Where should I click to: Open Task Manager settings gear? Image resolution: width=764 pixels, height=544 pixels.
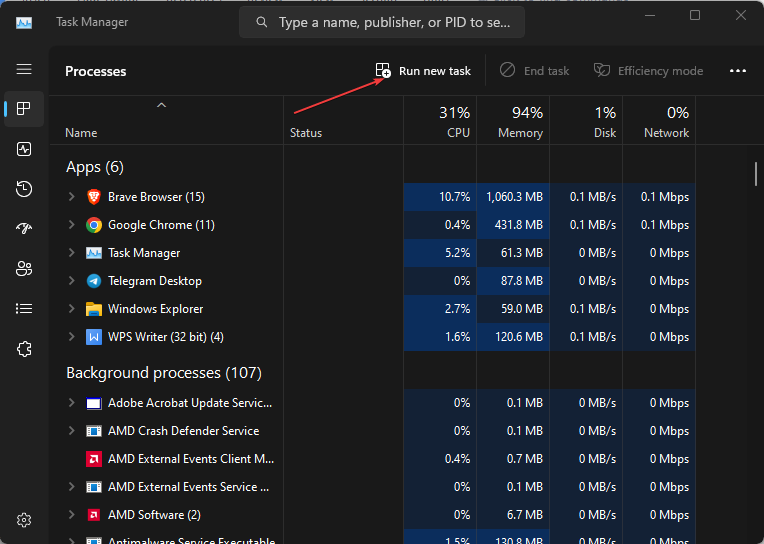24,520
